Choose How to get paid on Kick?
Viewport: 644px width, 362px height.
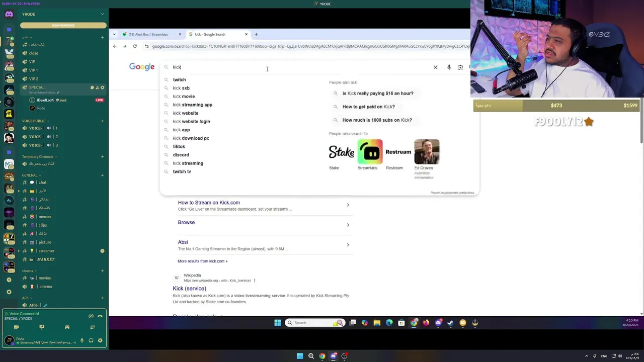(369, 107)
